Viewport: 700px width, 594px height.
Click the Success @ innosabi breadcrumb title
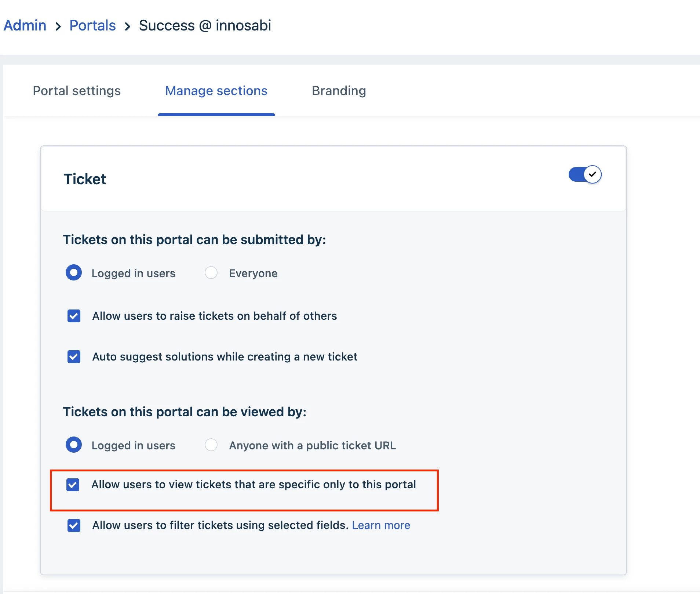(205, 26)
